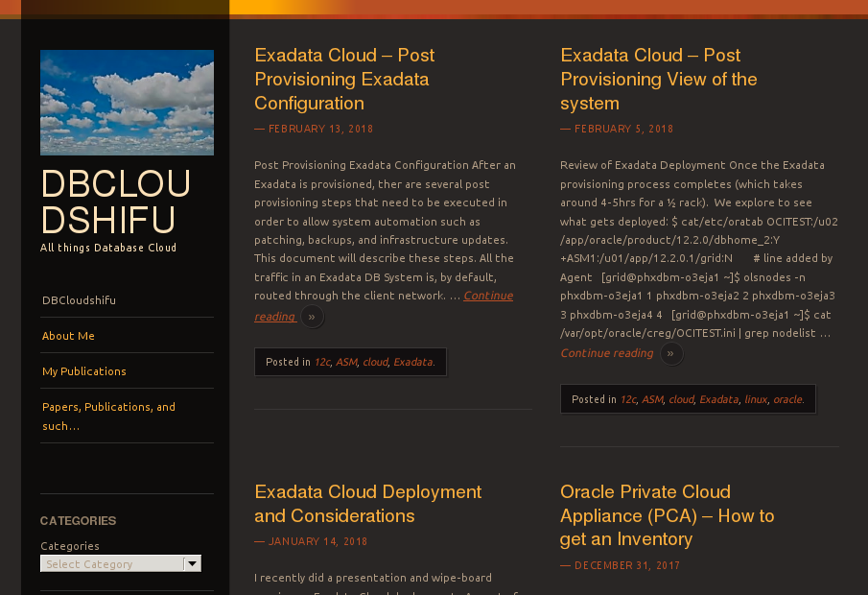Select the 12c tag under first post
The image size is (868, 595).
[321, 362]
